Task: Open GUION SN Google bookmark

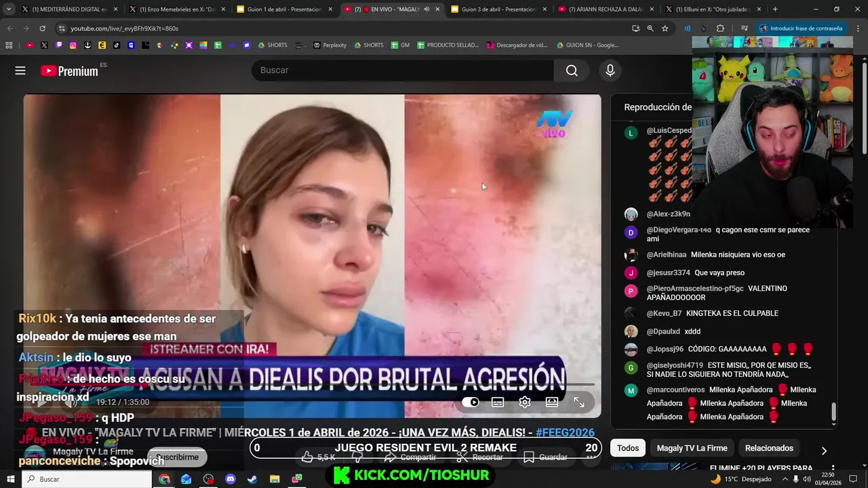Action: coord(587,45)
